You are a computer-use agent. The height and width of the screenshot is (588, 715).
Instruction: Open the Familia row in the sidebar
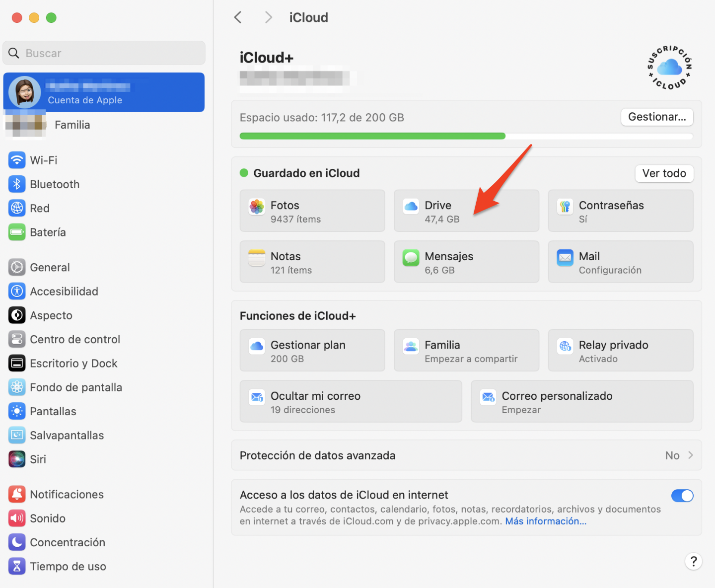point(104,125)
